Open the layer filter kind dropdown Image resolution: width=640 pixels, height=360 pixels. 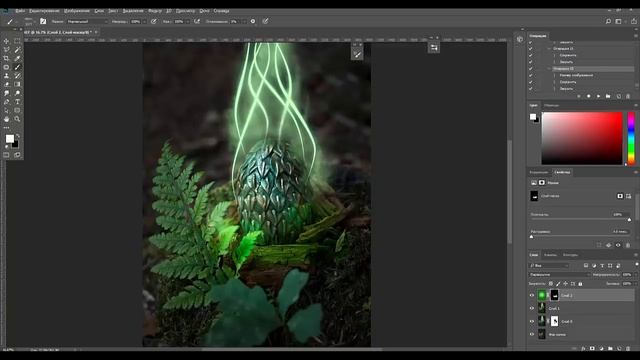(549, 266)
